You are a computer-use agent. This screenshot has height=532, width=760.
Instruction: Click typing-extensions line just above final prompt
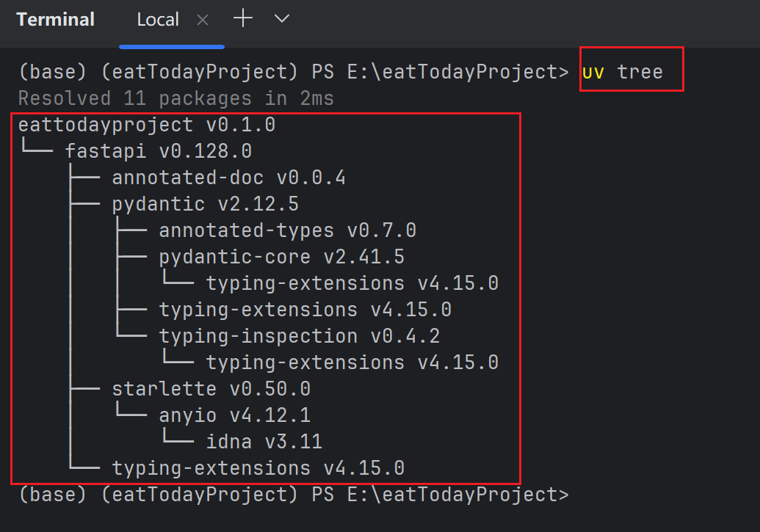pyautogui.click(x=258, y=468)
